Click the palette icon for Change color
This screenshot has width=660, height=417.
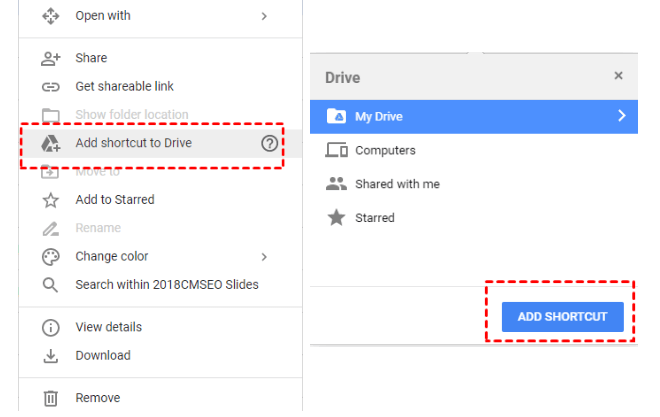(51, 257)
